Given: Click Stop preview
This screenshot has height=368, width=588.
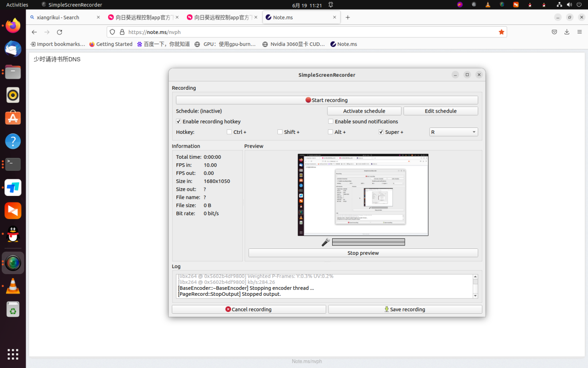Looking at the screenshot, I should click(x=363, y=253).
